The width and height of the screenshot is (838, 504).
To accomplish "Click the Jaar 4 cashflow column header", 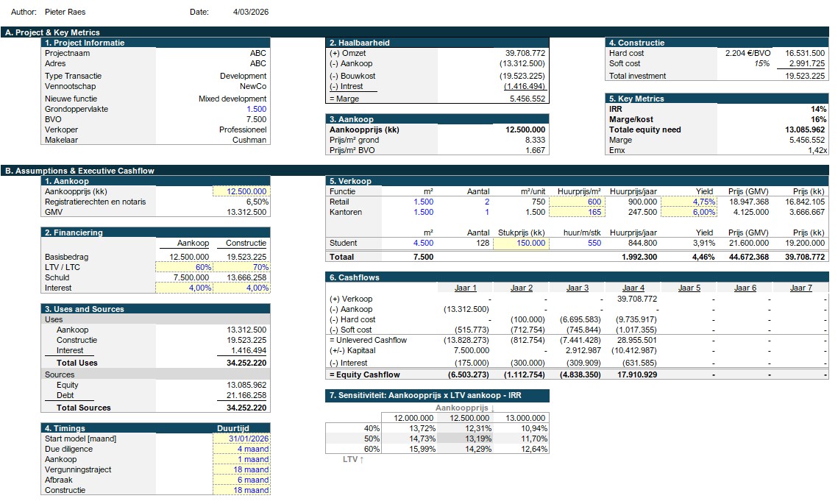I will coord(633,288).
